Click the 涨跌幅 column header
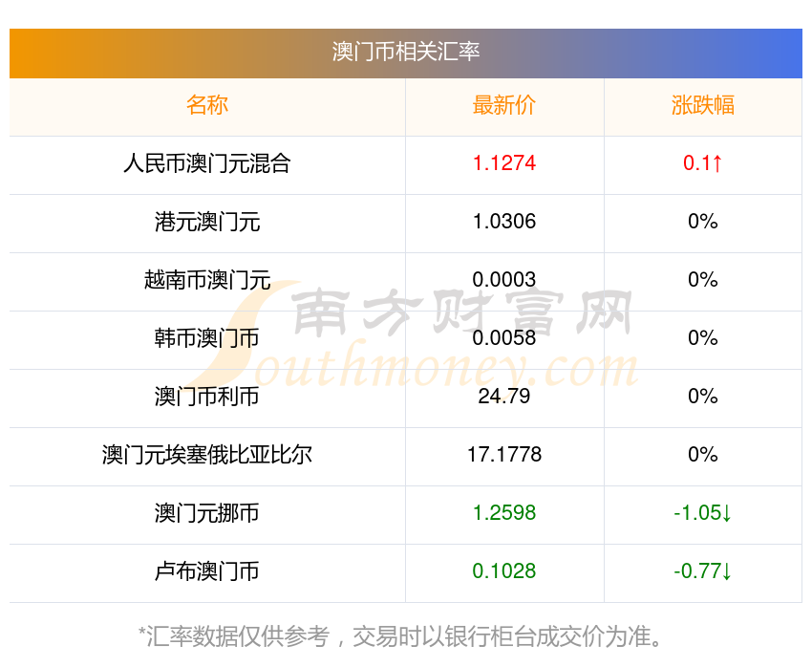The image size is (812, 667). coord(703,105)
